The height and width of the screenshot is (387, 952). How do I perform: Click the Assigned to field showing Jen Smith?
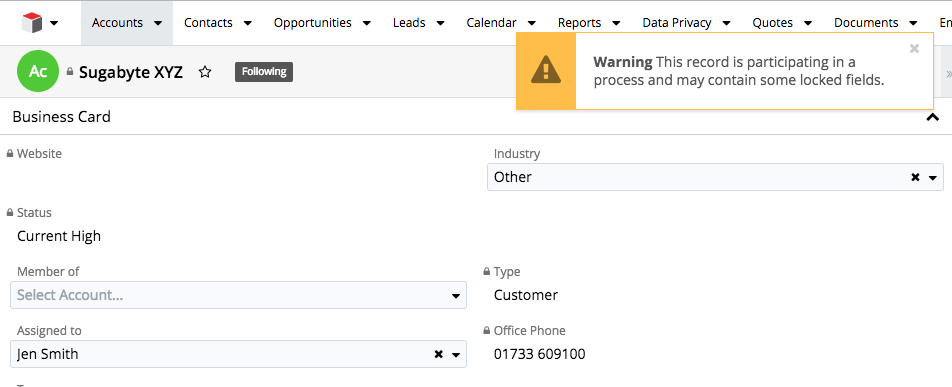[x=239, y=354]
